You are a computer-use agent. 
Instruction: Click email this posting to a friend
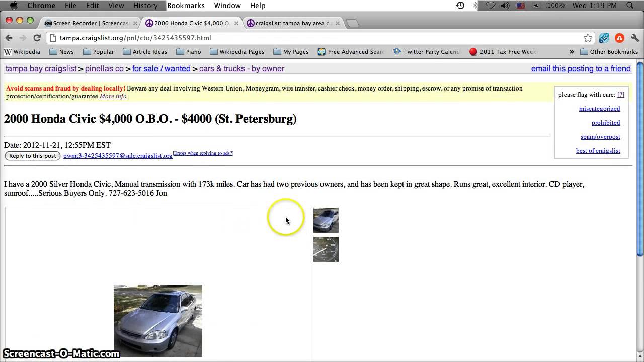[x=581, y=69]
